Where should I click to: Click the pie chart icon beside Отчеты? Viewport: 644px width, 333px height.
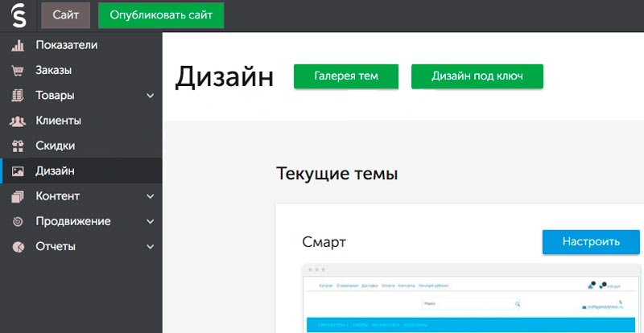[x=18, y=247]
